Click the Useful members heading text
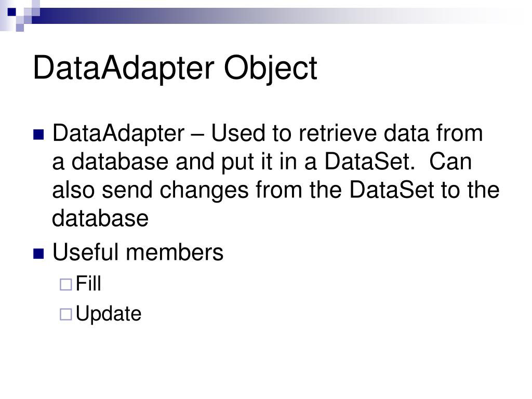This screenshot has height=399, width=532. point(138,252)
